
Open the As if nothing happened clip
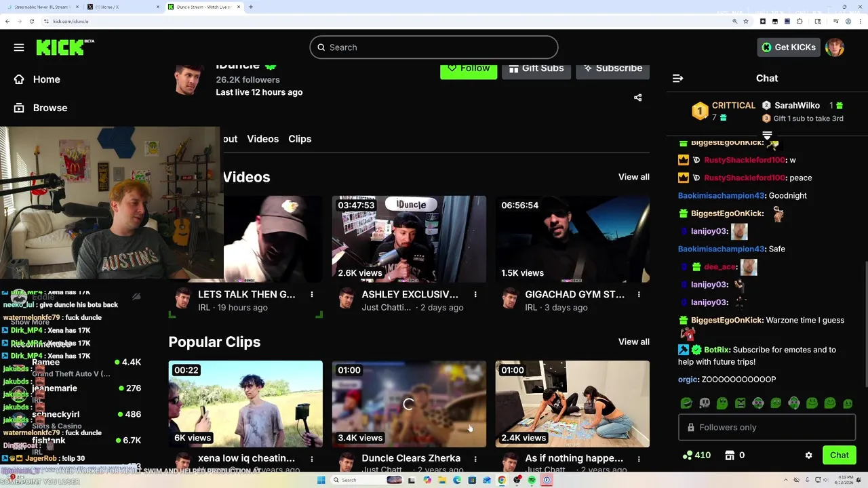pyautogui.click(x=572, y=404)
